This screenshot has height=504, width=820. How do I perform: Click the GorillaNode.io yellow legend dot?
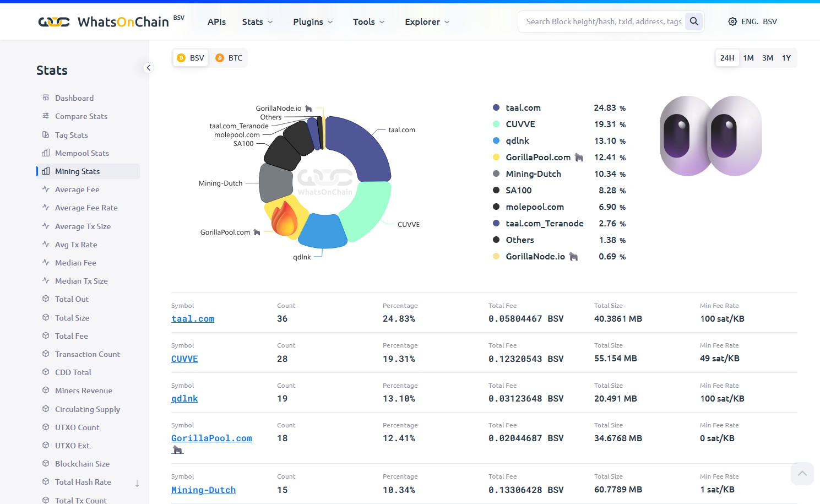pos(496,257)
